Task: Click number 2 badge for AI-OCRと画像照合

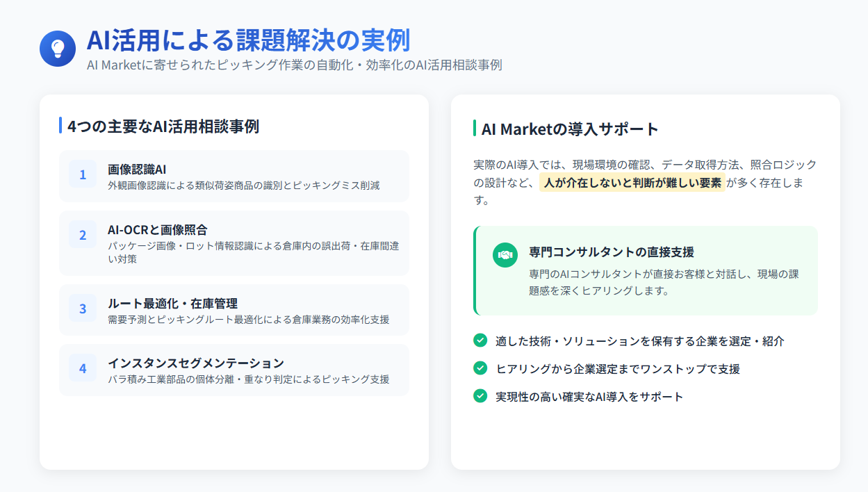Action: pyautogui.click(x=83, y=235)
